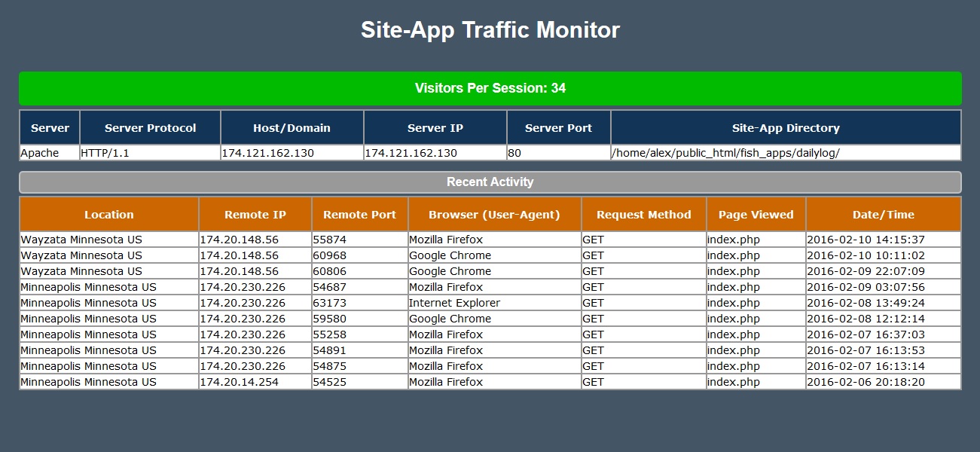Click the Server Protocol column header
The height and width of the screenshot is (452, 980).
[x=149, y=127]
